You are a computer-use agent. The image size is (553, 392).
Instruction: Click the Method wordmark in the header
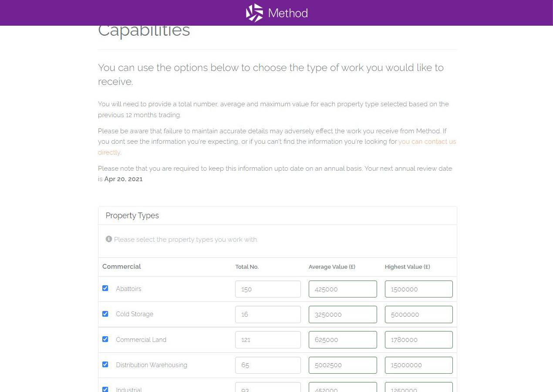288,13
